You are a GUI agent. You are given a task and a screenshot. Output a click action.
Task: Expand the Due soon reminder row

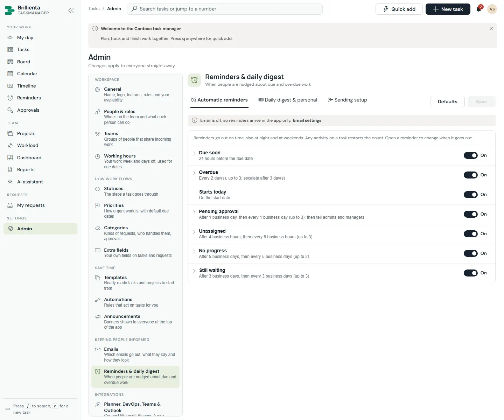coord(194,153)
